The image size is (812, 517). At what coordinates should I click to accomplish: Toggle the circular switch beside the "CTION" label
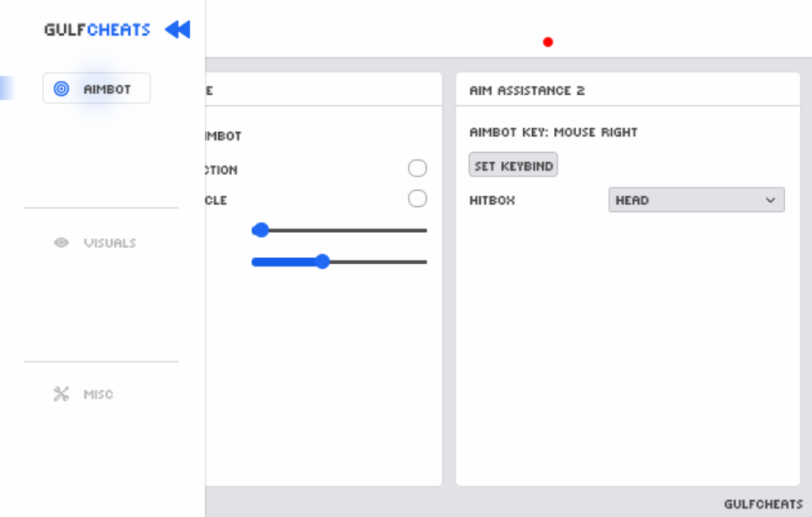(417, 169)
